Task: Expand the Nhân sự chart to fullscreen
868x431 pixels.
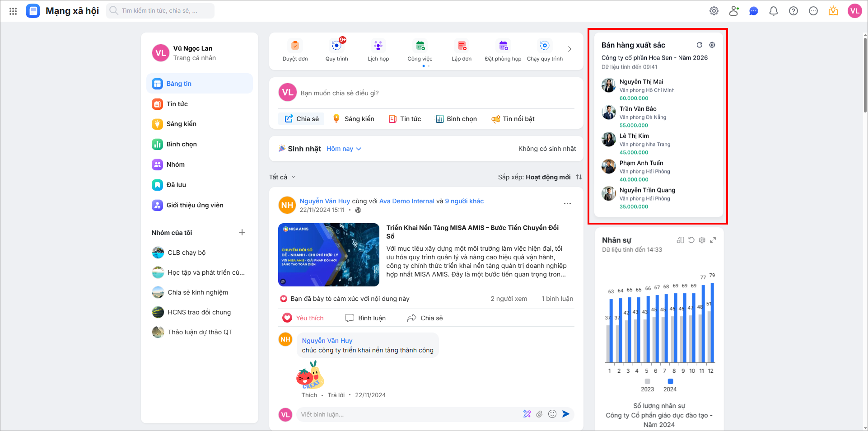Action: tap(713, 240)
